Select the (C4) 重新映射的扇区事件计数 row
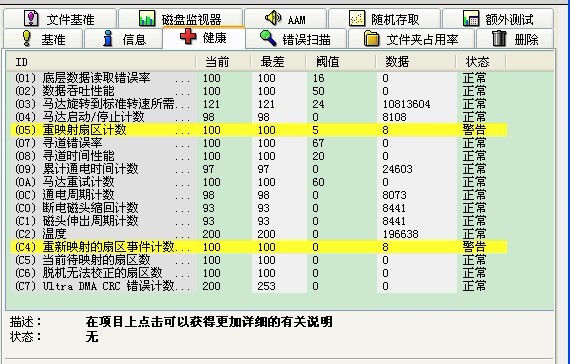The image size is (570, 364). (260, 247)
